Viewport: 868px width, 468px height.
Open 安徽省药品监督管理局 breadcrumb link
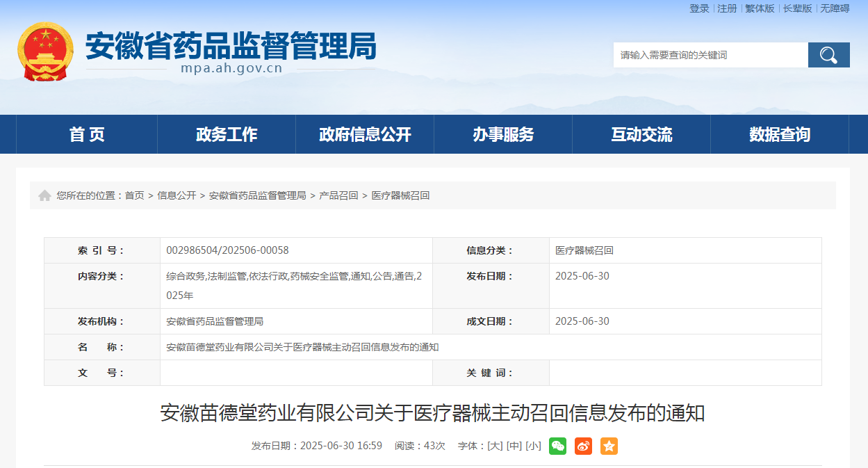click(x=258, y=195)
